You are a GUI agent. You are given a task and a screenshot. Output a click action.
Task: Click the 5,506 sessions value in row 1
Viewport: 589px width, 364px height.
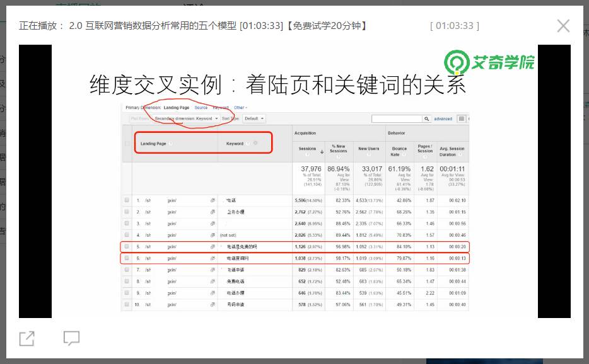(x=300, y=200)
